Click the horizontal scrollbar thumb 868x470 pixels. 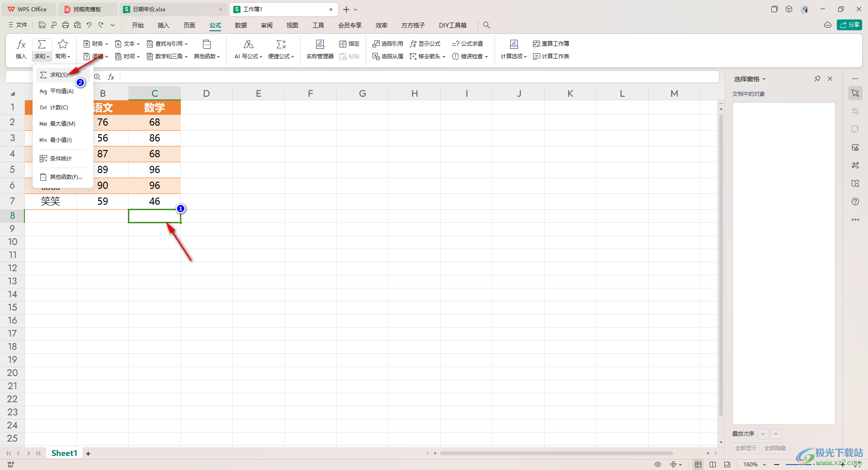pos(557,453)
